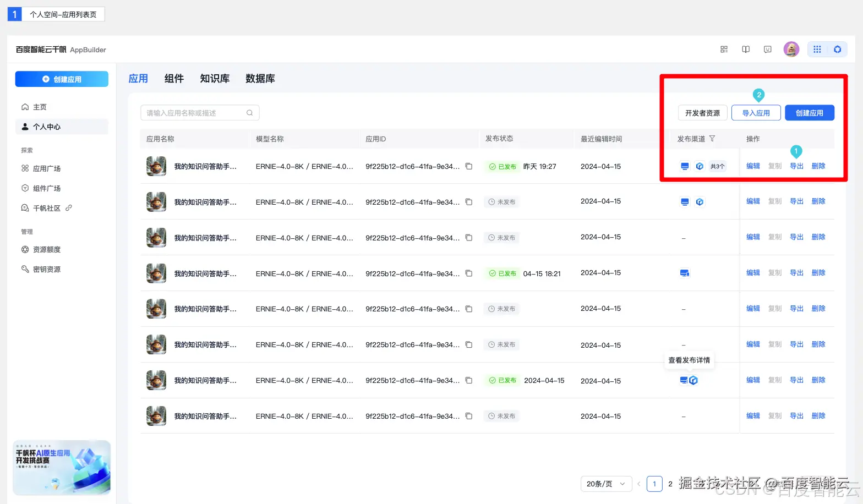Open 资源额度 under 管理
The width and height of the screenshot is (863, 504).
[41, 249]
